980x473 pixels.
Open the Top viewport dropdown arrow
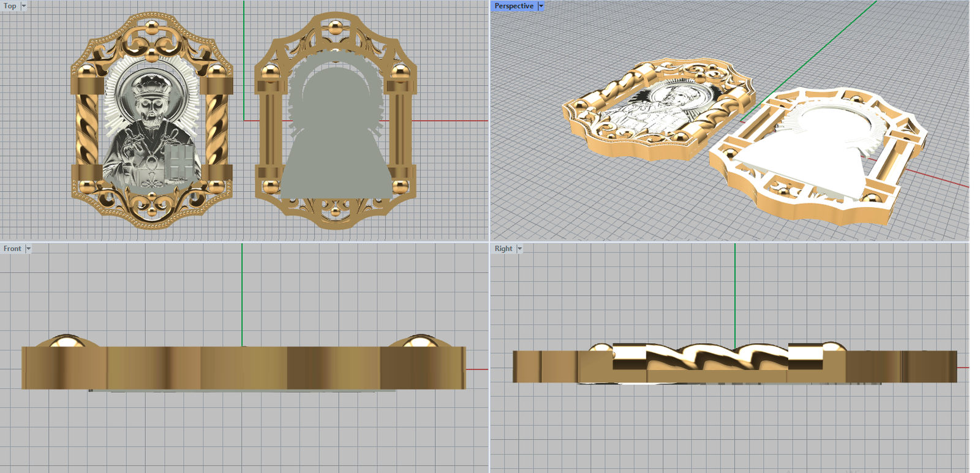pos(24,6)
